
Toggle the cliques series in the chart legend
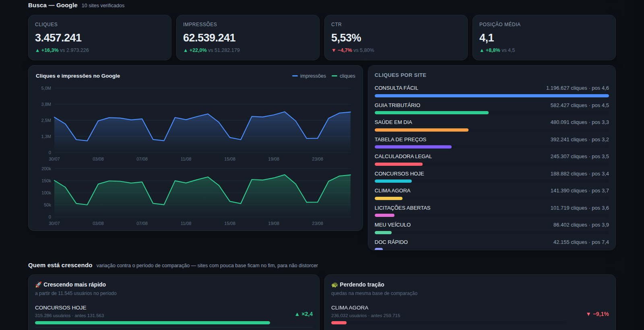tap(343, 76)
